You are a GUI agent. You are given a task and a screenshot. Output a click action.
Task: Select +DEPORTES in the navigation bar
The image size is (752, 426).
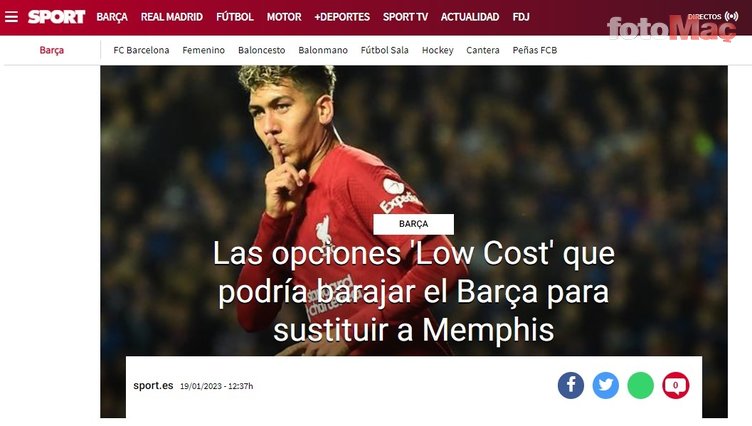tap(342, 17)
